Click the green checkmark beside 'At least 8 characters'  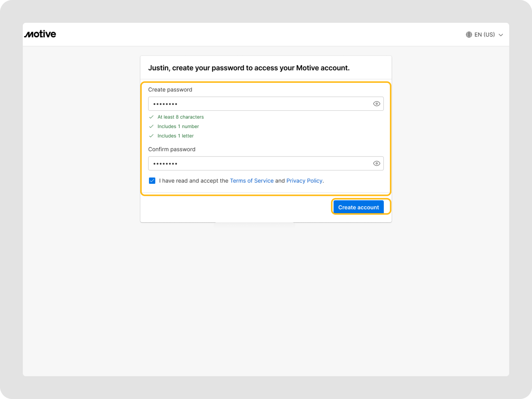click(151, 117)
